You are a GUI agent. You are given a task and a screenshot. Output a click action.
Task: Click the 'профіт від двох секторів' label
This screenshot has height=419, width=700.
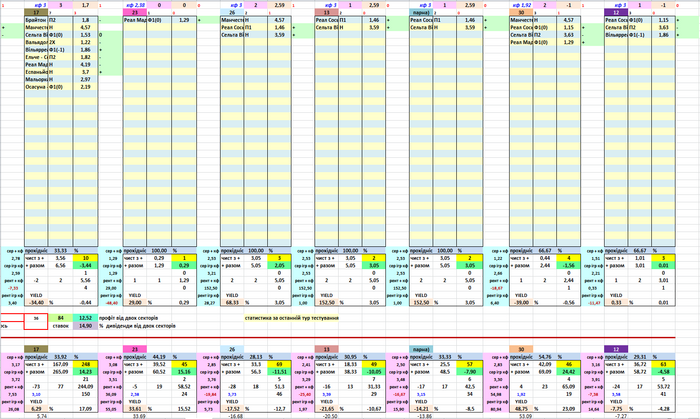(128, 318)
